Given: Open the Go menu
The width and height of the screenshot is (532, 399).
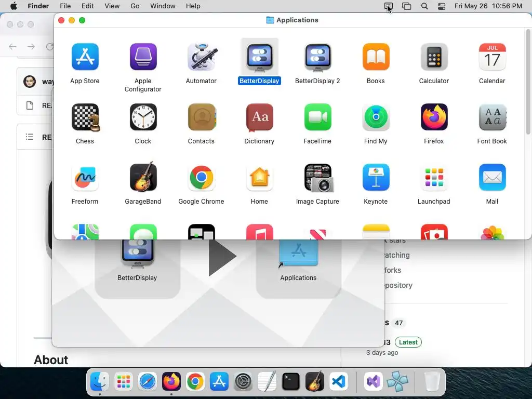Looking at the screenshot, I should (x=135, y=6).
